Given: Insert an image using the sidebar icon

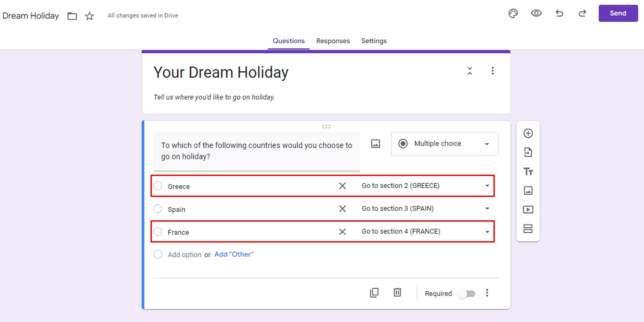Looking at the screenshot, I should click(528, 191).
